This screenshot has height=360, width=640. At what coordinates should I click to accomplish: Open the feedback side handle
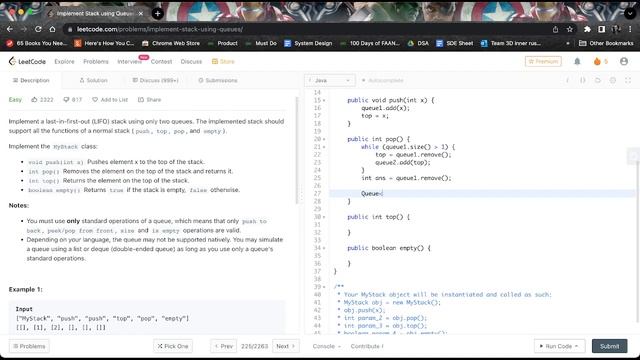coord(634,156)
